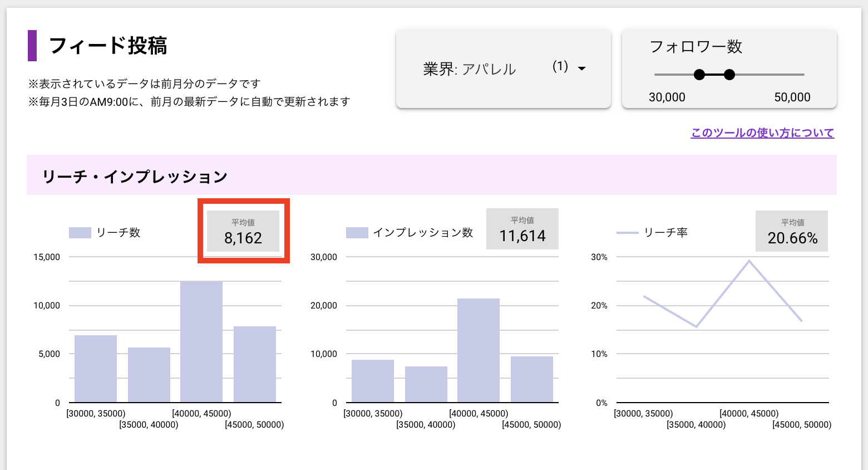Screen dimensions: 868x470
Task: Click the 平均値 11,614 impression average box
Action: click(522, 228)
